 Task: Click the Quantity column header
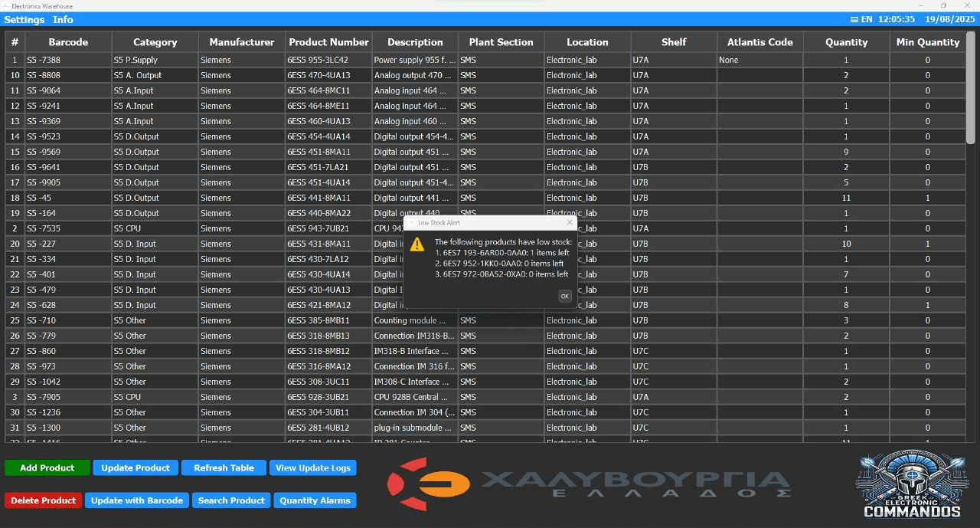pyautogui.click(x=846, y=42)
